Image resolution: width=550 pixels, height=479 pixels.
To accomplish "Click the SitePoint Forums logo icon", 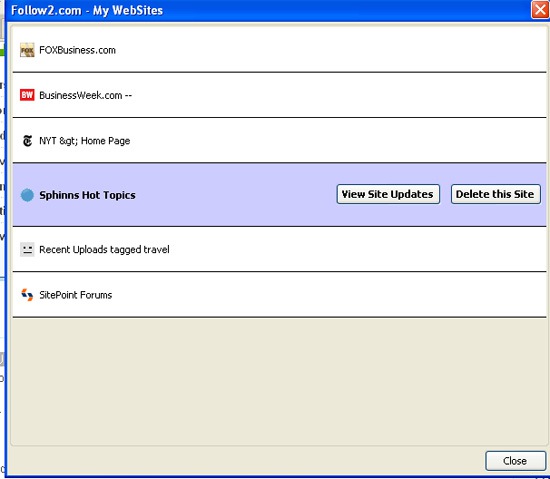I will click(27, 295).
